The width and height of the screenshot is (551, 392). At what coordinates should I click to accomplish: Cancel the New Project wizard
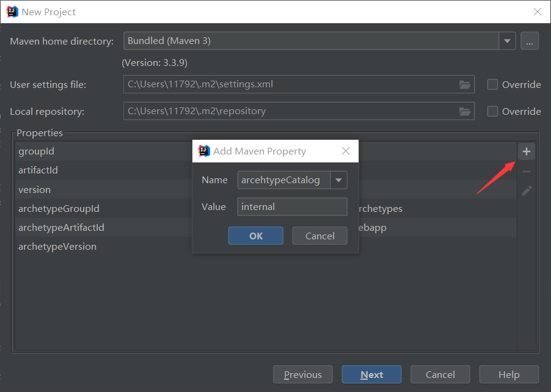click(x=440, y=374)
